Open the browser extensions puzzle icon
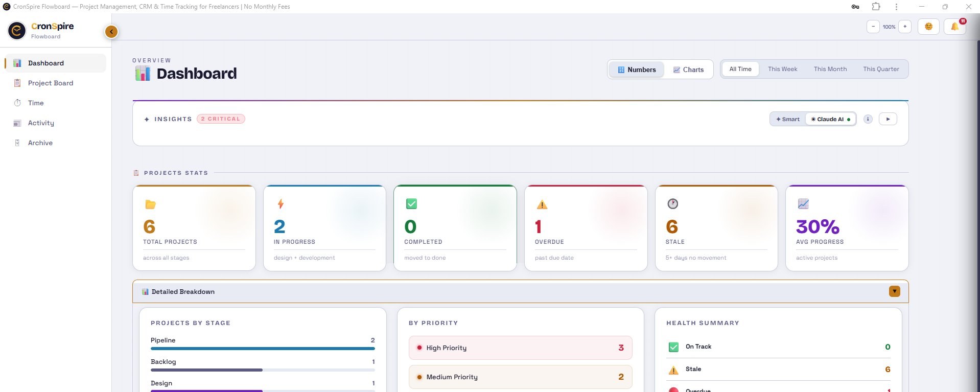The width and height of the screenshot is (980, 392). point(876,7)
